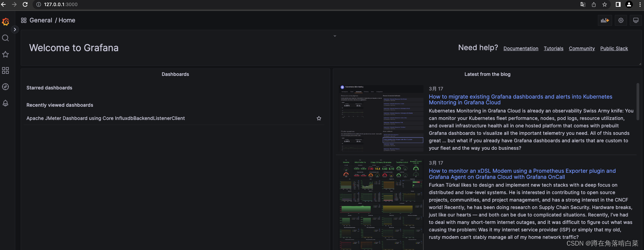Click the xDSL modem dashboard thumbnail
Image resolution: width=644 pixels, height=250 pixels.
coord(381,204)
